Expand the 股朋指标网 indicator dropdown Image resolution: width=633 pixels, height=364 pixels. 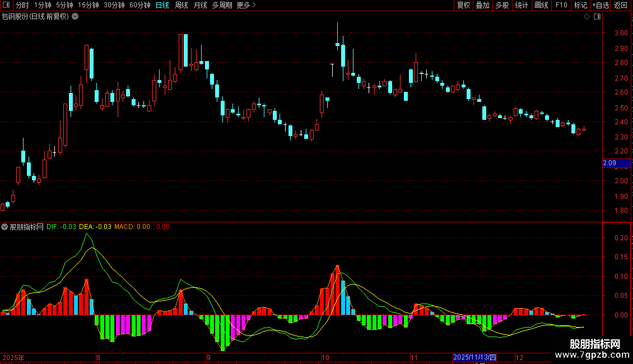point(4,227)
